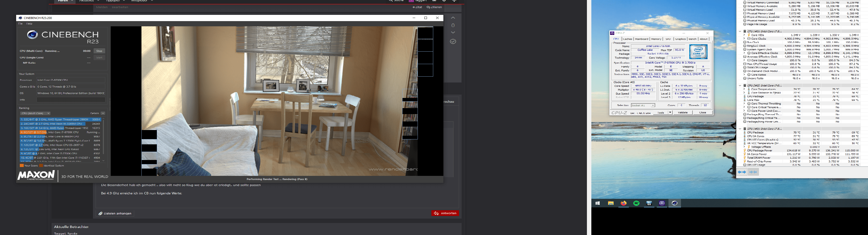Click the Close button in CPU-Z

click(703, 113)
